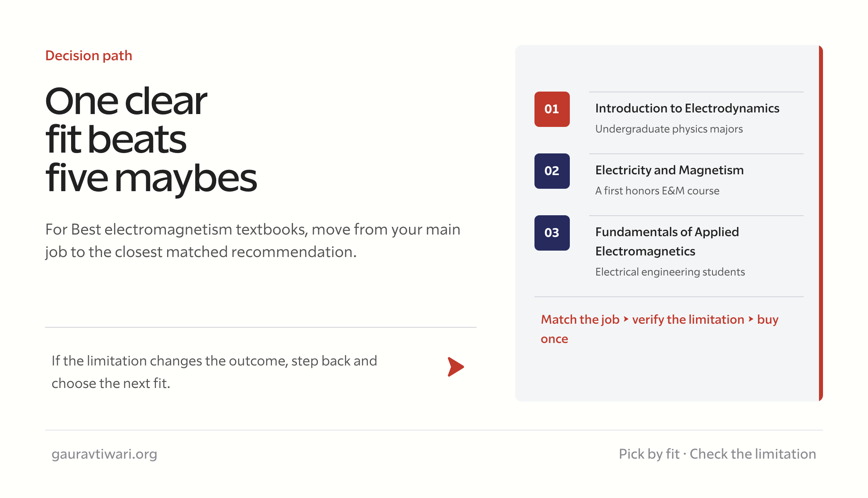Image resolution: width=868 pixels, height=498 pixels.
Task: Visit the gauravtiwari.org footer link
Action: click(104, 454)
